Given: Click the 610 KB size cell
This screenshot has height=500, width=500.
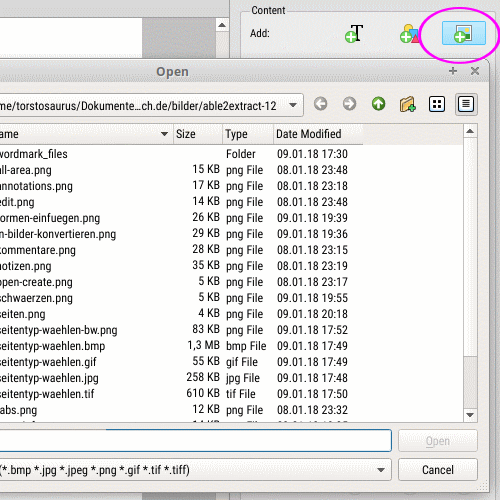Looking at the screenshot, I should (x=203, y=393).
